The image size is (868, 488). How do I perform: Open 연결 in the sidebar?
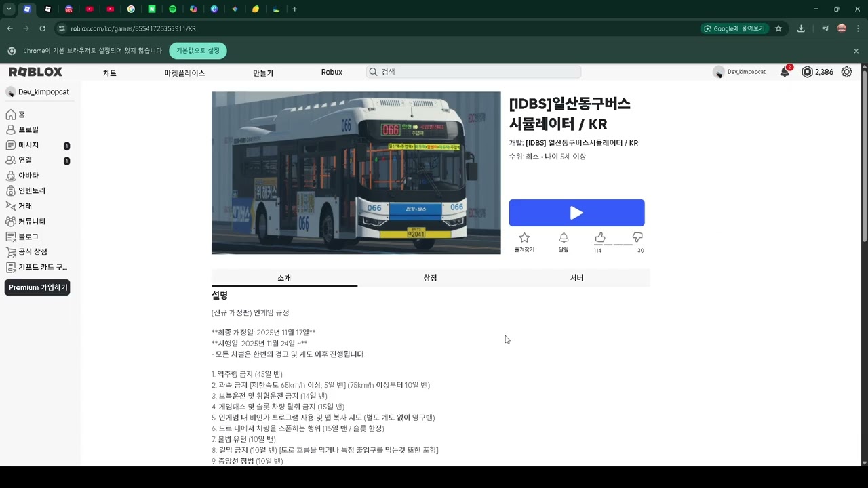[19, 160]
